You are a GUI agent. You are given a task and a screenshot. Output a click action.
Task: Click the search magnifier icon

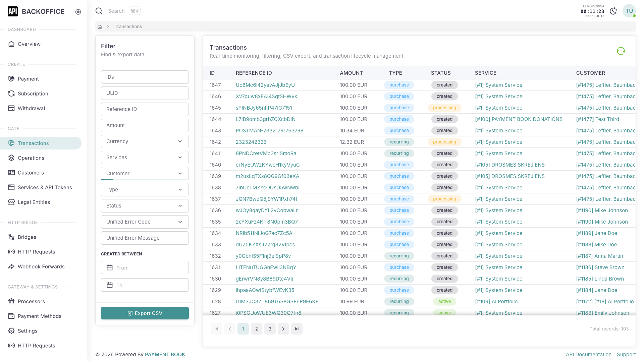[99, 11]
